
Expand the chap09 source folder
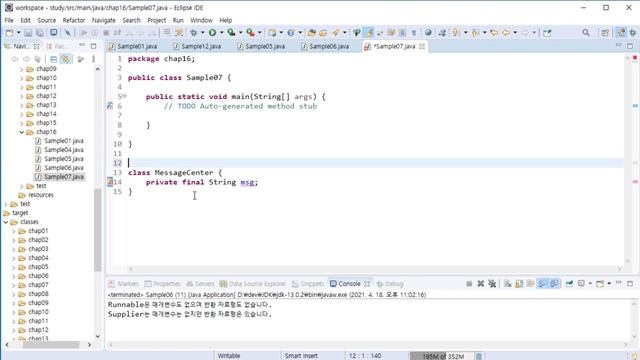[22, 69]
